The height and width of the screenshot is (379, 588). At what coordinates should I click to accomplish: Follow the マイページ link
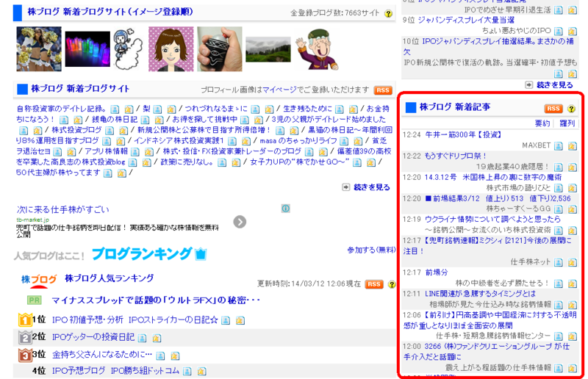coord(279,90)
